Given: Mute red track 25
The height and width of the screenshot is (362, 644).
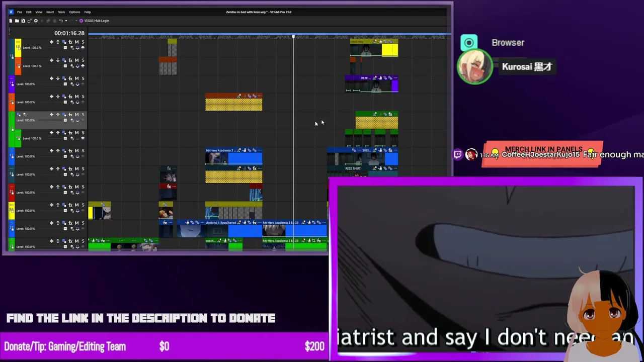Looking at the screenshot, I should click(76, 187).
